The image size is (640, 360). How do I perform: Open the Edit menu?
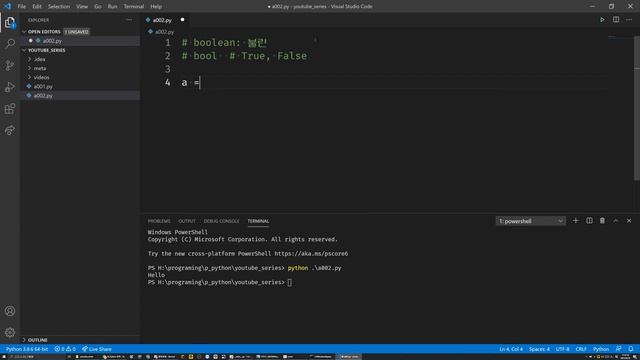[37, 7]
